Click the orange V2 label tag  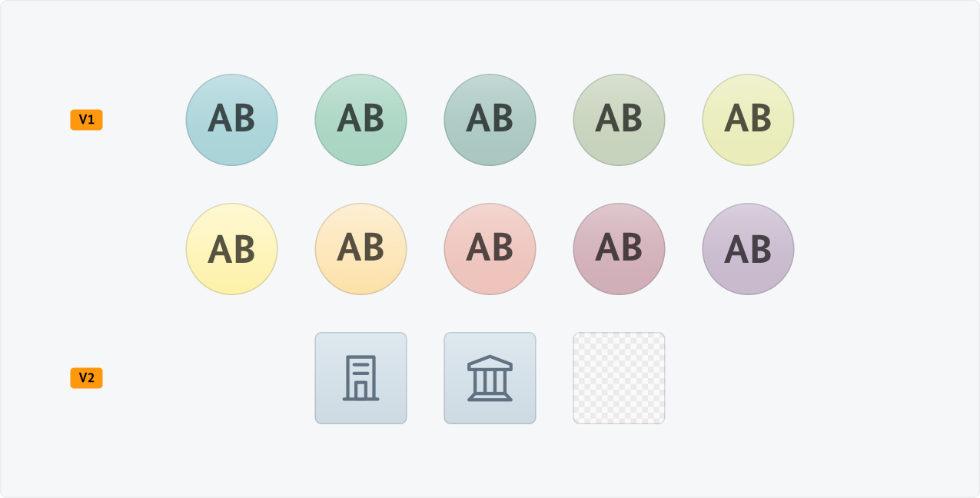[86, 378]
